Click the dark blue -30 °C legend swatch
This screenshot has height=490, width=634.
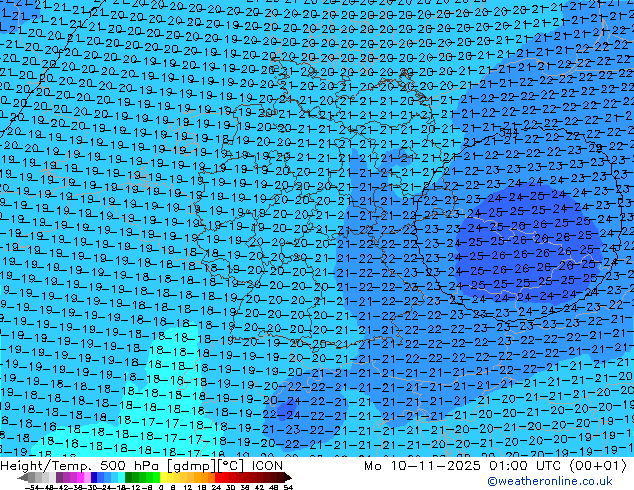click(94, 478)
